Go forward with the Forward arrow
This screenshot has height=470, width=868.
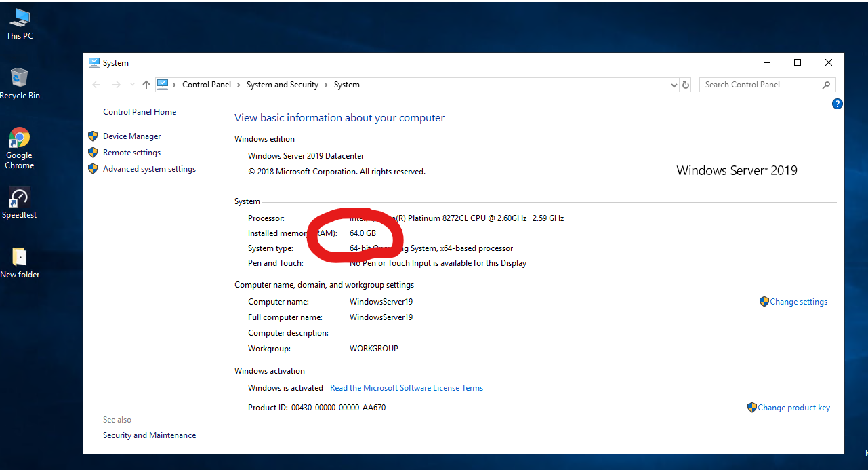pyautogui.click(x=116, y=85)
